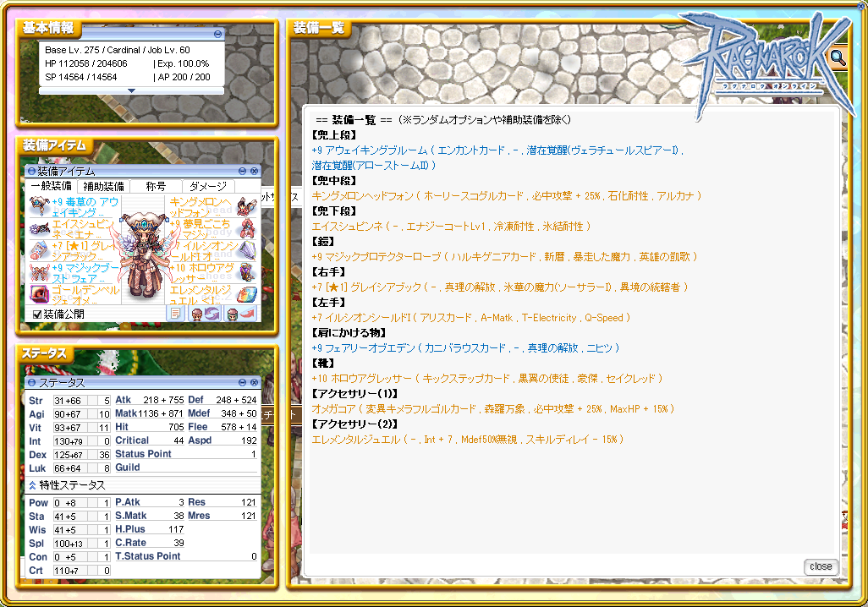Click the equipment swap character icon
This screenshot has width=868, height=607.
(203, 314)
